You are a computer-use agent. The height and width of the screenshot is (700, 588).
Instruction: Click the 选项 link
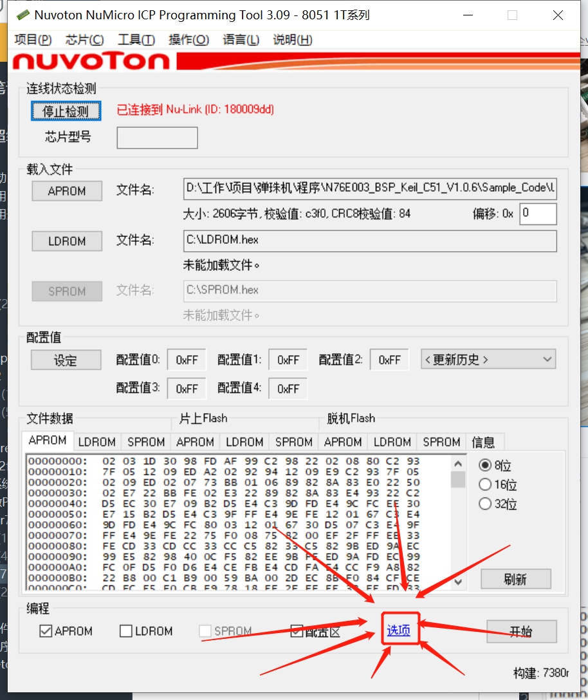(x=399, y=630)
